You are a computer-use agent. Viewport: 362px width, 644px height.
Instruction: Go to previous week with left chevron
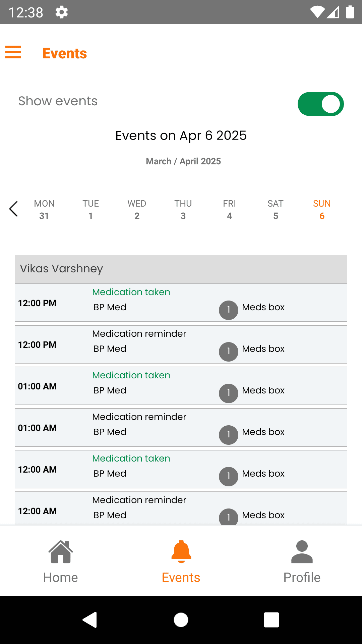13,209
